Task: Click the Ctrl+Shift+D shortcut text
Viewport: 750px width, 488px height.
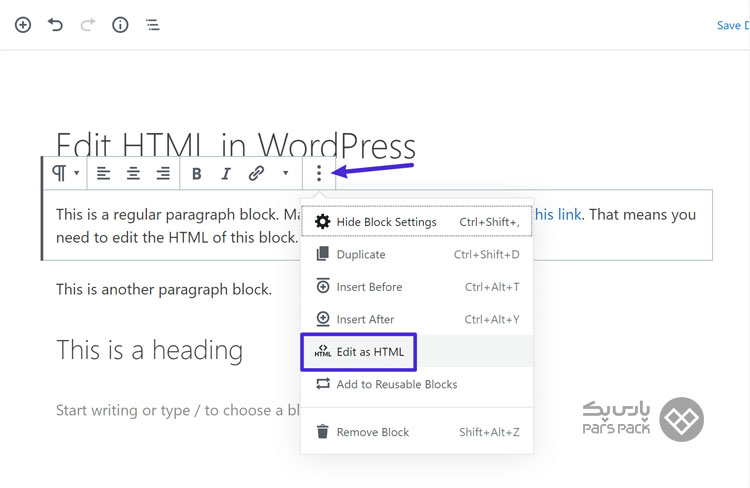Action: click(x=486, y=255)
